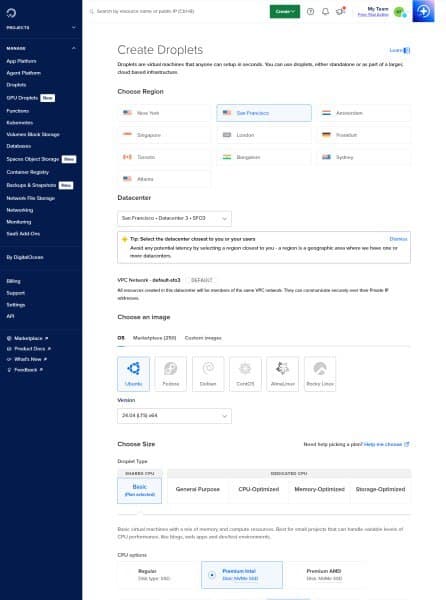The width and height of the screenshot is (446, 600).
Task: Choose the Toronto region flag card
Action: point(164,157)
